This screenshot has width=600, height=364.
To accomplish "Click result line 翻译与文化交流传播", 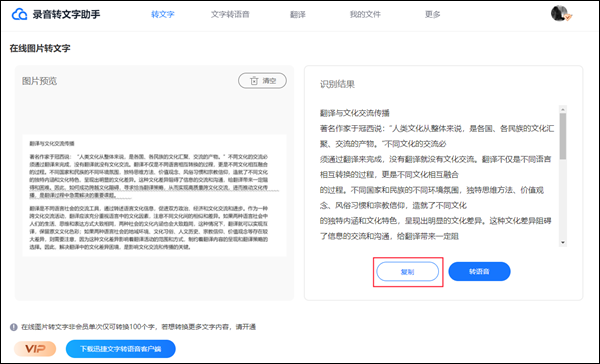I will tap(355, 113).
